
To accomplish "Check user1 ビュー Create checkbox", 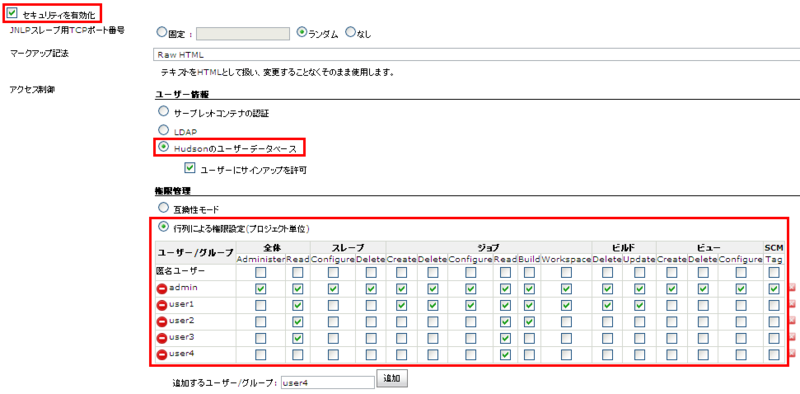I will pyautogui.click(x=671, y=306).
